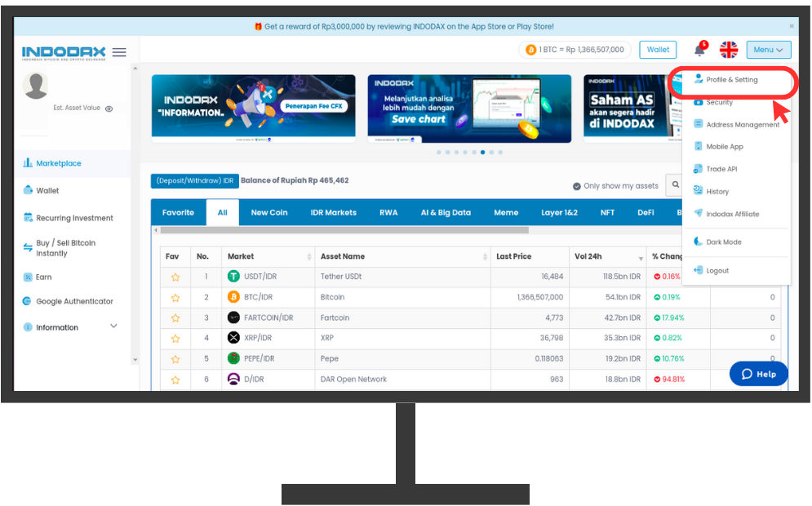Click the search magnifier icon
The width and height of the screenshot is (812, 506).
(675, 185)
